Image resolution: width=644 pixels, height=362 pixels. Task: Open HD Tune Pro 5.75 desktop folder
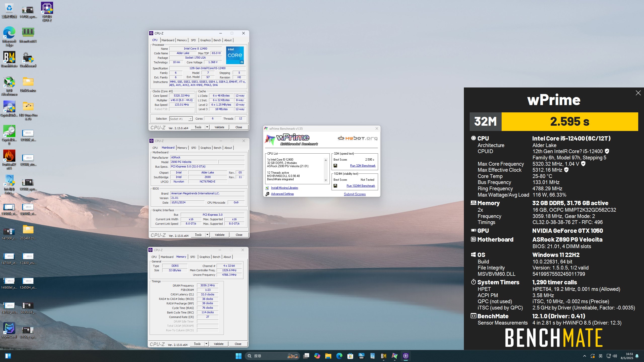(28, 111)
